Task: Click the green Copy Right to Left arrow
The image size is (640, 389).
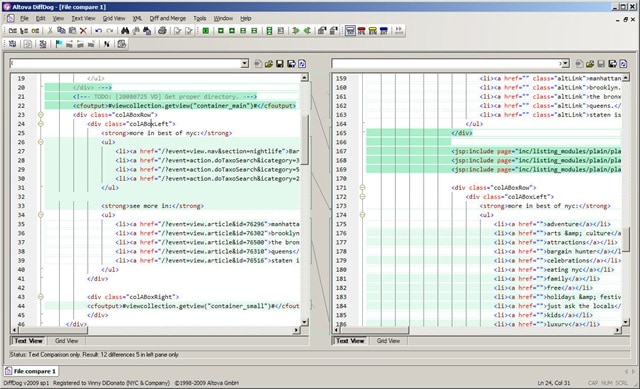Action: [307, 31]
